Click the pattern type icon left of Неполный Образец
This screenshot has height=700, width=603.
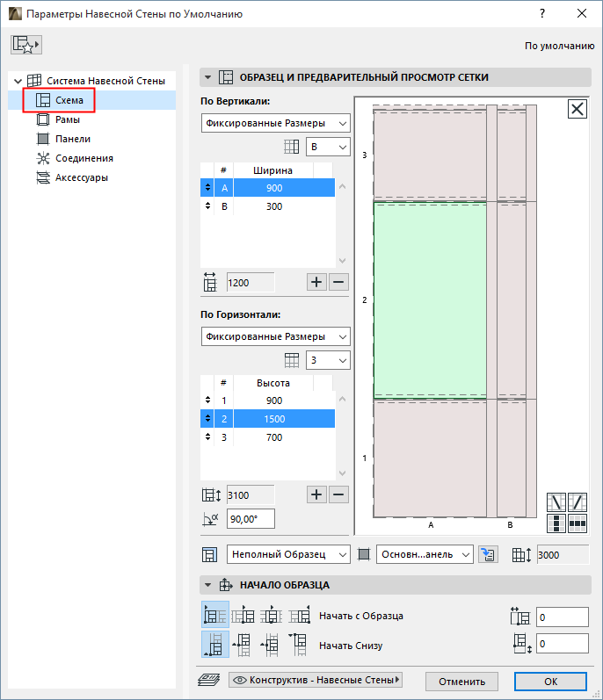click(x=209, y=555)
